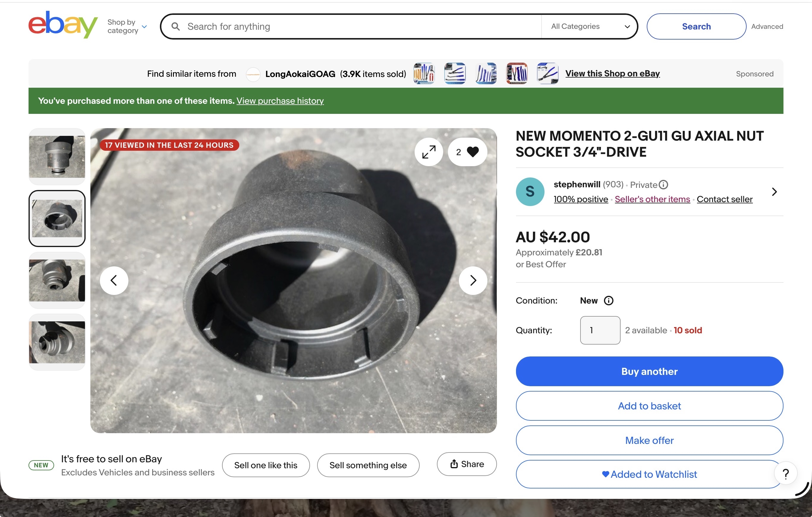Click the eBay logo
This screenshot has height=517, width=812.
coord(63,25)
